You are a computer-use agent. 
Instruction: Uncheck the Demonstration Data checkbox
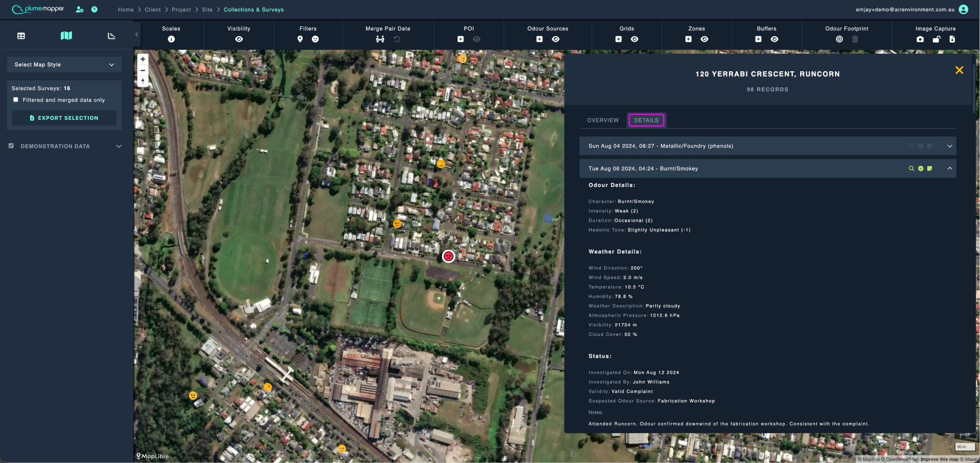[x=11, y=146]
